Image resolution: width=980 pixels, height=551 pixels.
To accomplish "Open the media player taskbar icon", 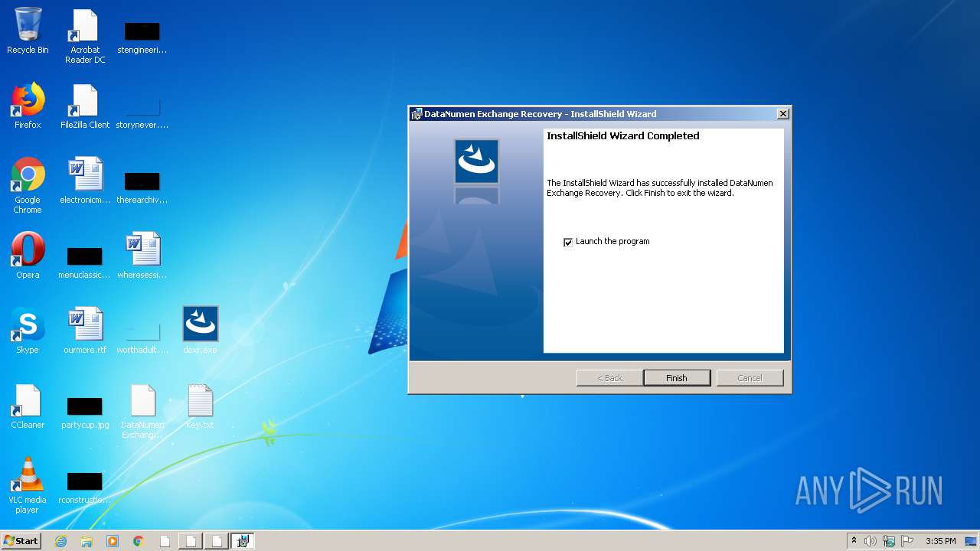I will click(x=113, y=541).
